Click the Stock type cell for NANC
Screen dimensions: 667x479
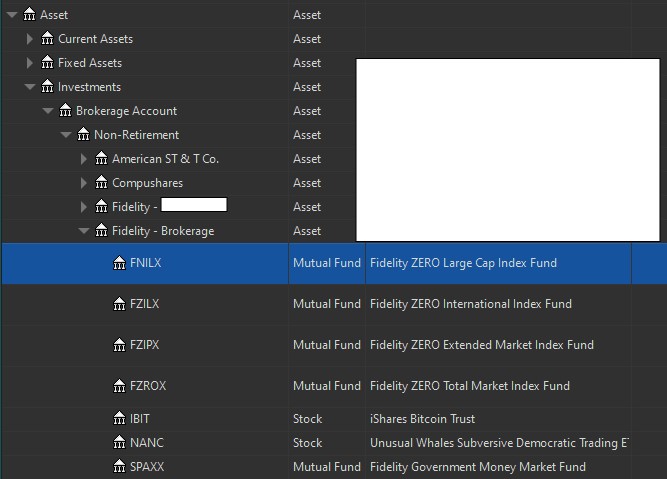click(x=308, y=443)
